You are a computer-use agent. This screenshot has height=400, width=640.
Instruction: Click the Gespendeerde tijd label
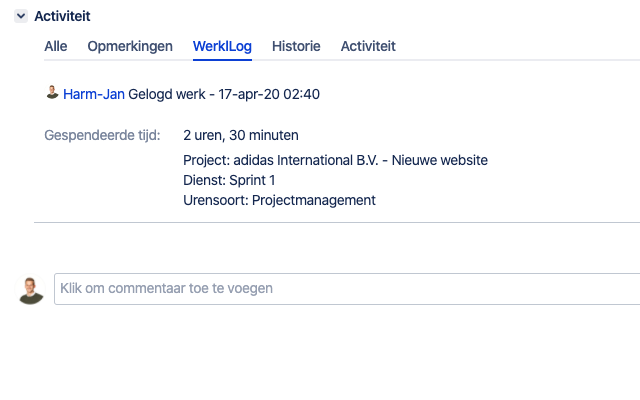tap(102, 135)
